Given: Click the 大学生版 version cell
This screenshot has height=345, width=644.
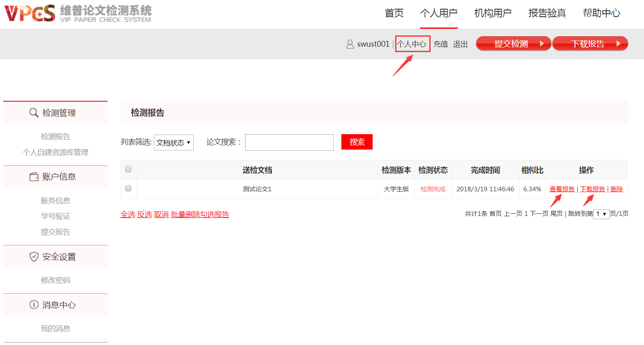Looking at the screenshot, I should pyautogui.click(x=396, y=189).
